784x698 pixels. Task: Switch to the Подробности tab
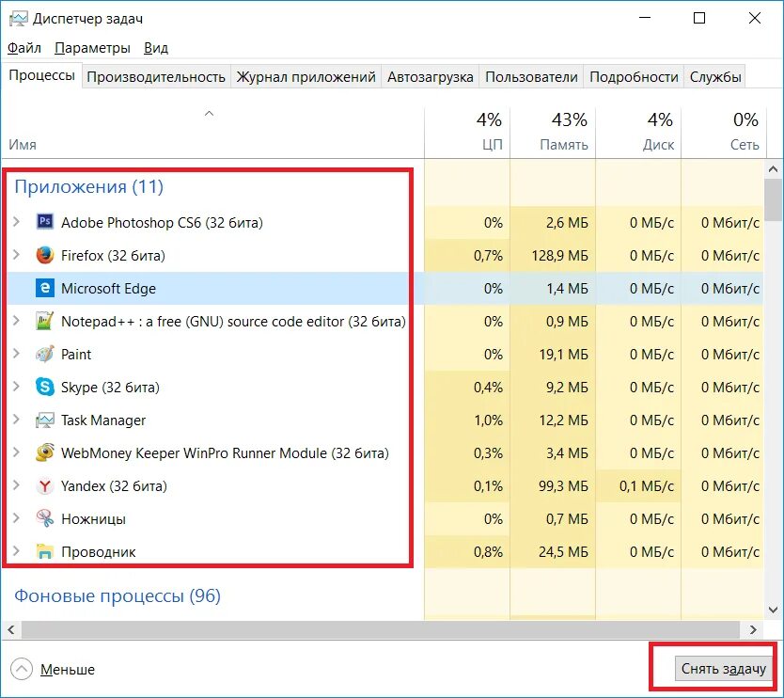(x=634, y=77)
